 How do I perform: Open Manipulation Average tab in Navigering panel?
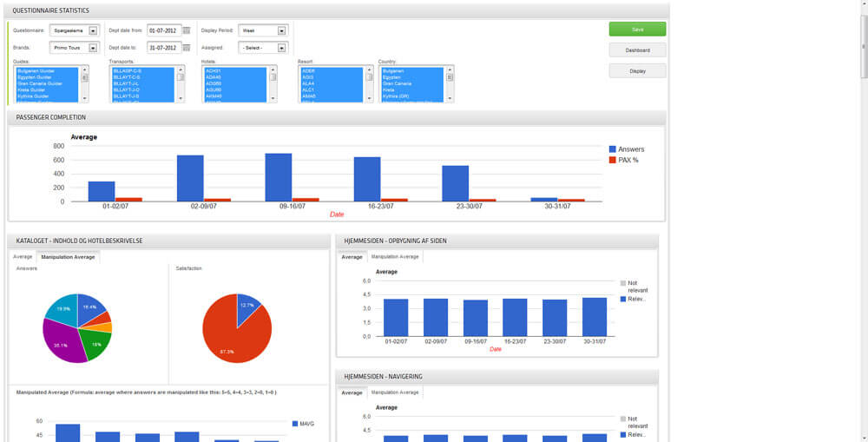point(395,393)
